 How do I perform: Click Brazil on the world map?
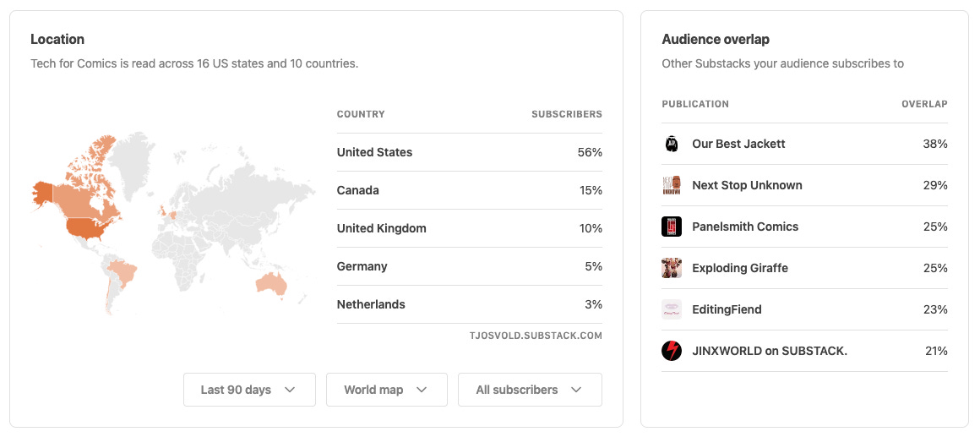(122, 273)
